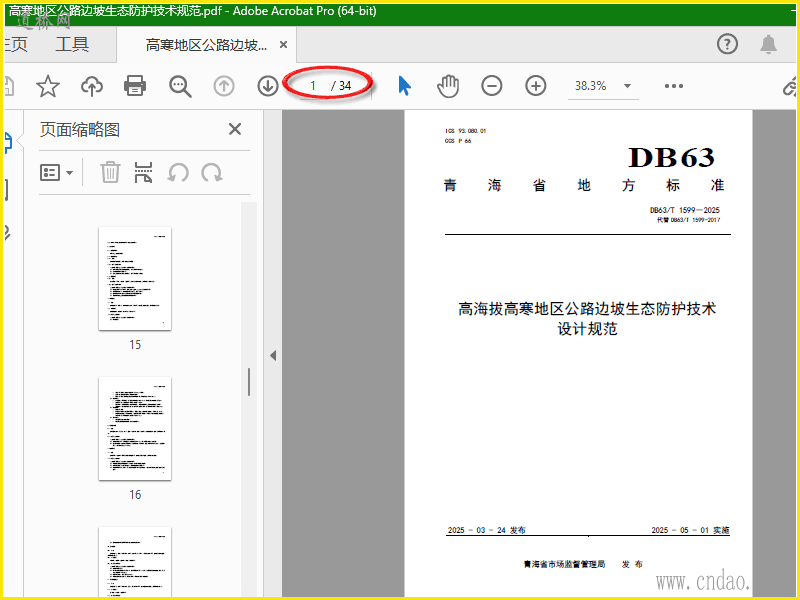
Task: Click the page label 15 under thumbnail
Action: [135, 344]
